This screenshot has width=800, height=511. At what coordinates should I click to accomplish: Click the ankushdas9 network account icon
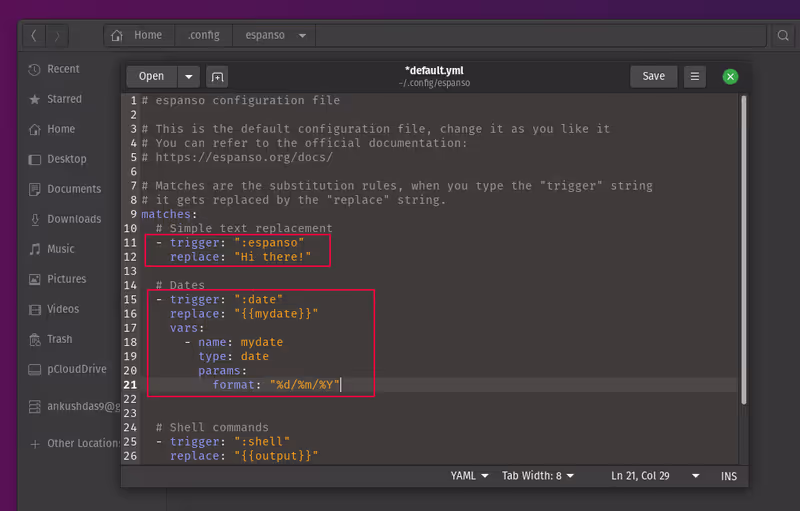pos(34,407)
